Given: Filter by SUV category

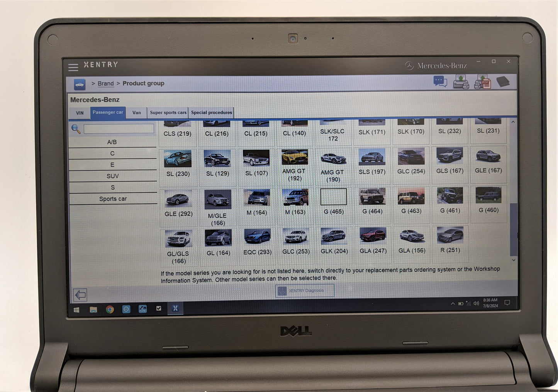Looking at the screenshot, I should coord(113,176).
